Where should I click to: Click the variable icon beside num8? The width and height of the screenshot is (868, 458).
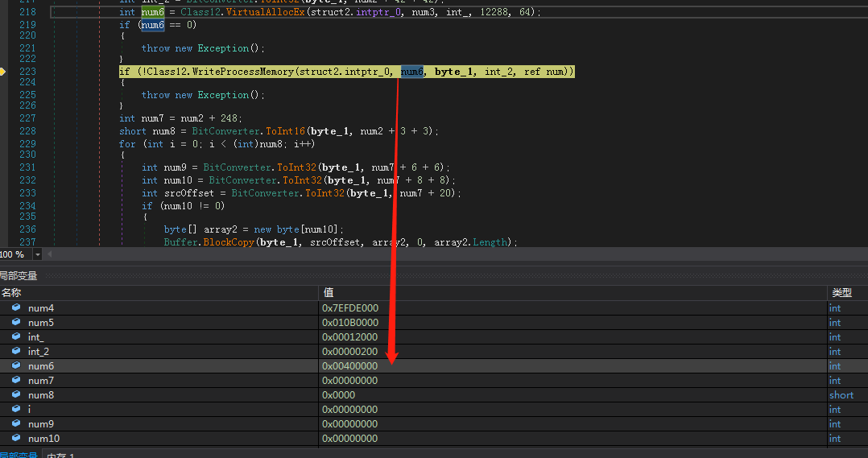coord(16,394)
